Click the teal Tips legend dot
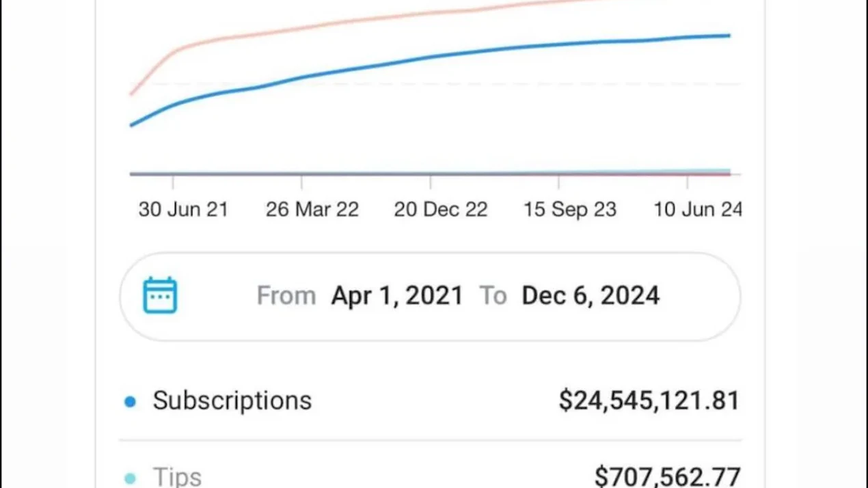This screenshot has width=868, height=488. (x=130, y=478)
